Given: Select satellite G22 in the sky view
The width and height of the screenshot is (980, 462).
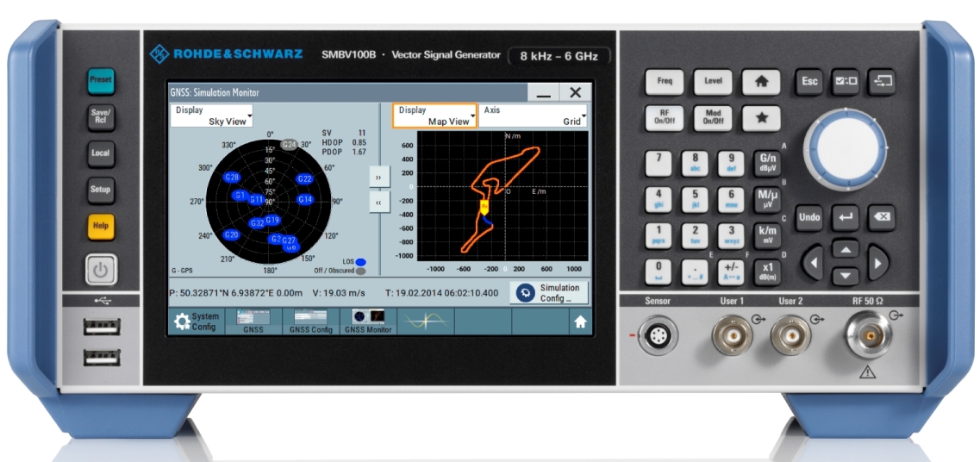Looking at the screenshot, I should click(x=304, y=179).
